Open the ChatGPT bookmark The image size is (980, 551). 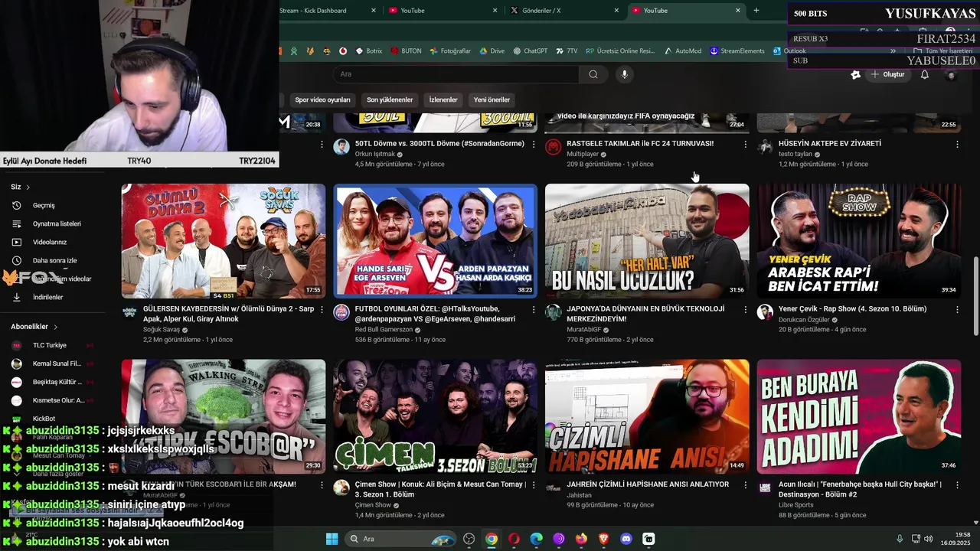click(x=531, y=51)
